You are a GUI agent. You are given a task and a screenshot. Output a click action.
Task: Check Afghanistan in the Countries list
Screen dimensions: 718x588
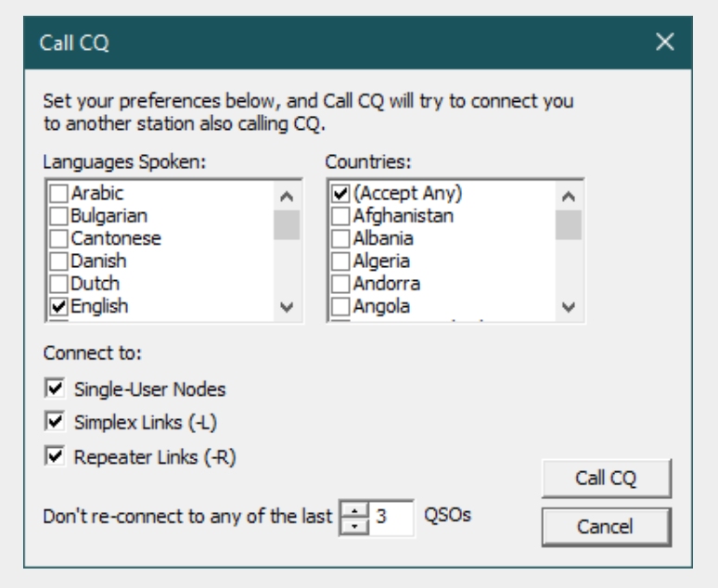[x=340, y=216]
